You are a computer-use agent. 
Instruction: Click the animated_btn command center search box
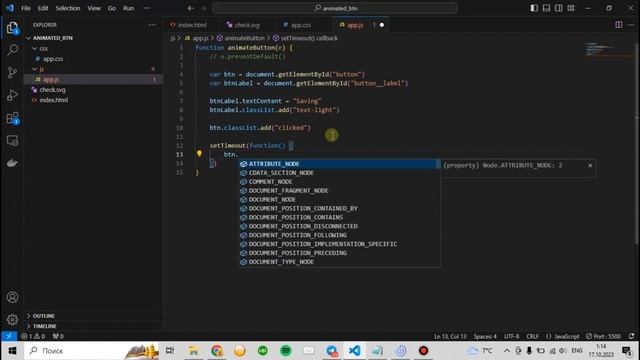coord(335,8)
